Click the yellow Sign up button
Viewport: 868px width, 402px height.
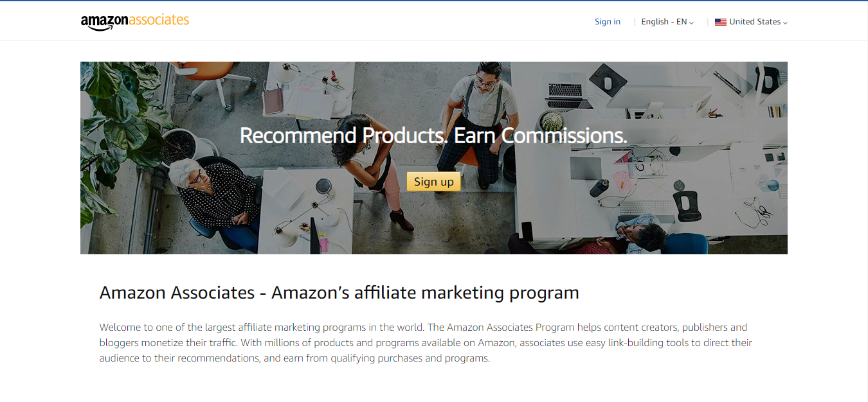point(434,182)
